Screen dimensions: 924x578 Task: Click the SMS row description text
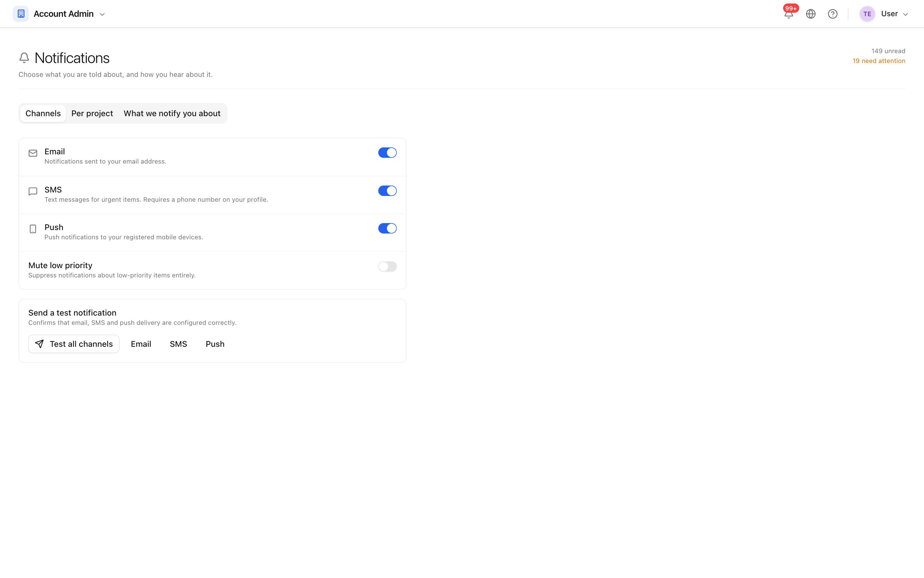[x=156, y=199]
